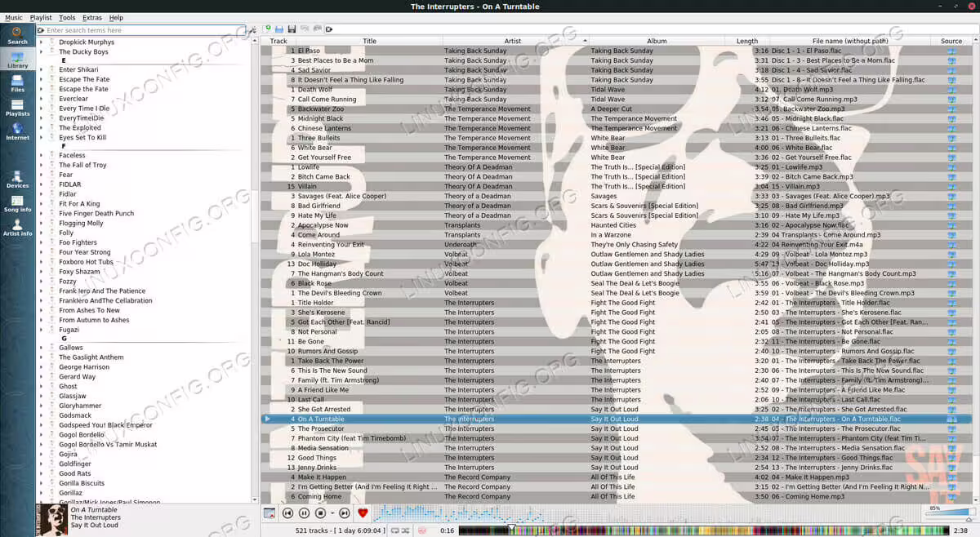Expand the Ghost artist node
This screenshot has width=980, height=537.
(x=42, y=386)
